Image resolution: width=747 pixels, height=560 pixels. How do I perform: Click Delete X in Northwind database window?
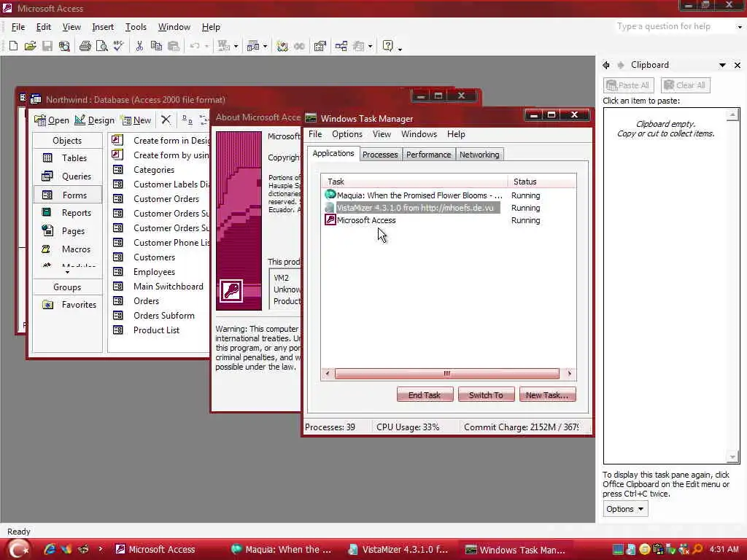(166, 120)
